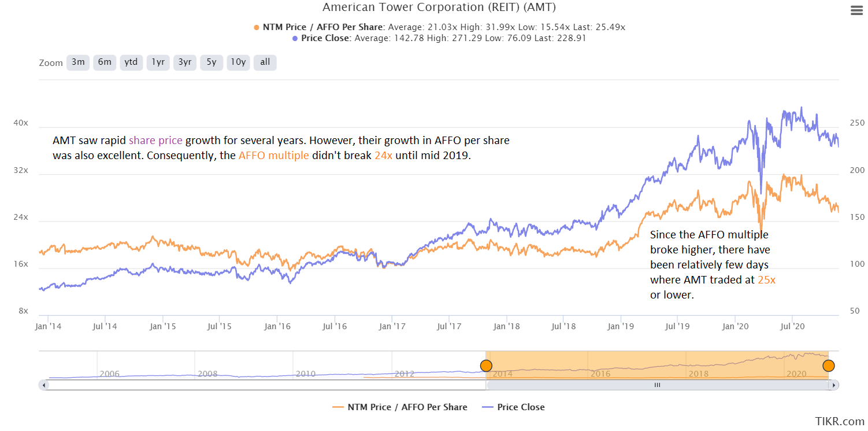
Task: Click orange NTM Price / AFFO header dot
Action: [257, 27]
